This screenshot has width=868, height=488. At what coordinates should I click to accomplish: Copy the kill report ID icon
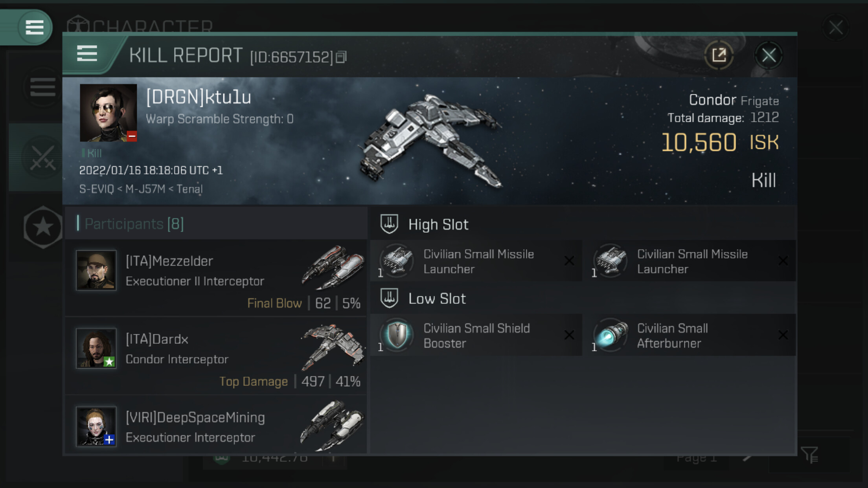[341, 57]
